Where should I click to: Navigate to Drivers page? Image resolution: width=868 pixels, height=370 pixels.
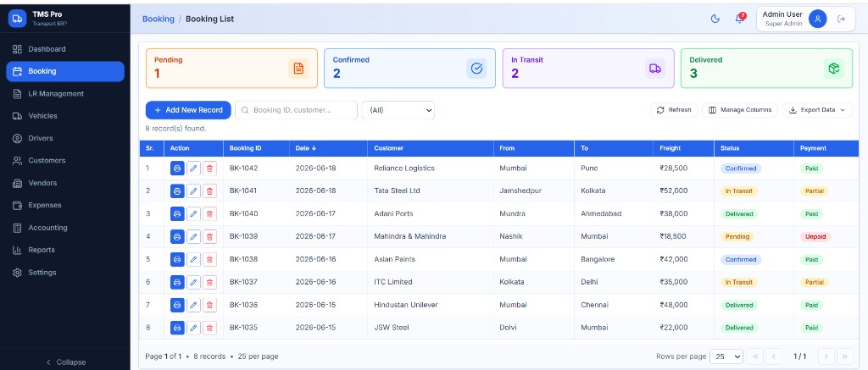click(65, 138)
